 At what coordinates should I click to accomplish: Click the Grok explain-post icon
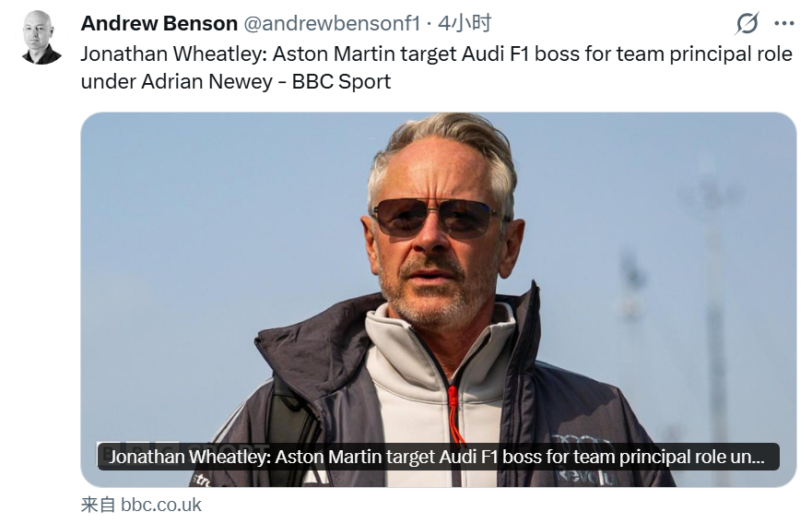[x=747, y=23]
